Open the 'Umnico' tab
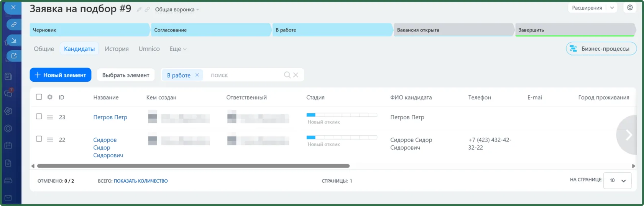This screenshot has height=206, width=644. click(x=149, y=49)
